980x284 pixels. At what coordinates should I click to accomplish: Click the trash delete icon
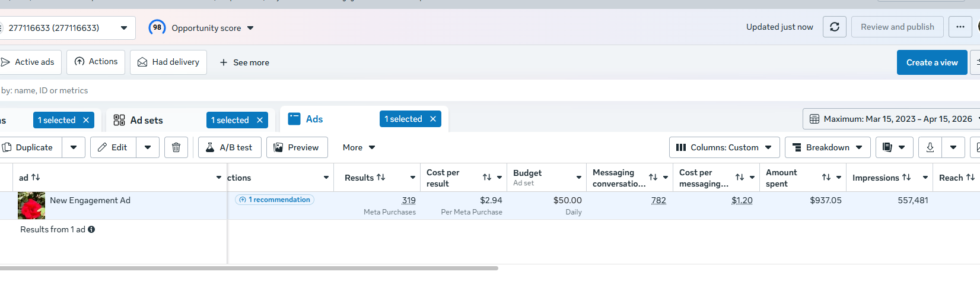(x=176, y=147)
